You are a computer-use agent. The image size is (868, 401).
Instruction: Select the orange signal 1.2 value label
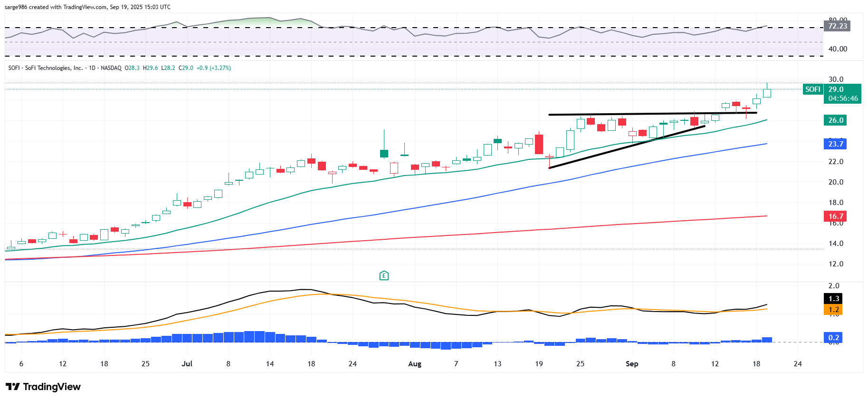(833, 310)
